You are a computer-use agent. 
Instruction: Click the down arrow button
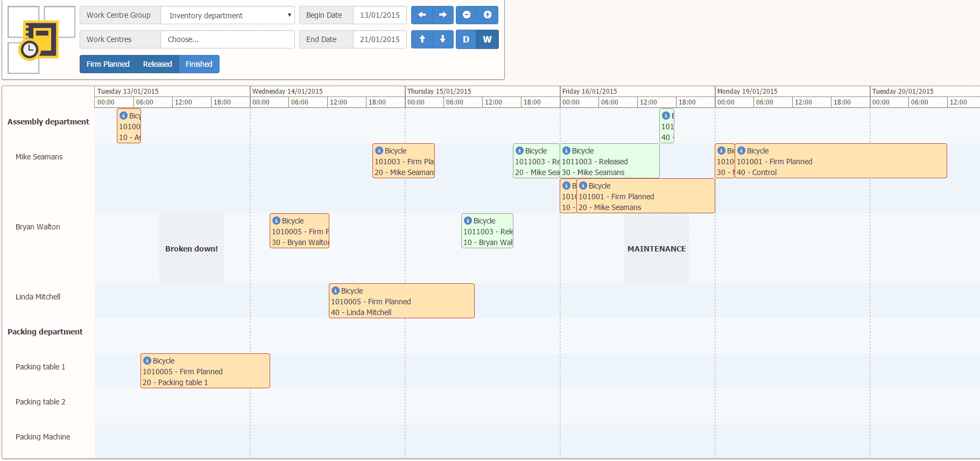pos(443,39)
